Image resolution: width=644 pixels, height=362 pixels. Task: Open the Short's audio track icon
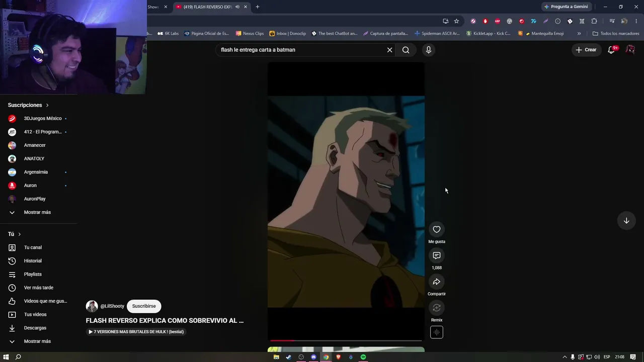point(437,332)
